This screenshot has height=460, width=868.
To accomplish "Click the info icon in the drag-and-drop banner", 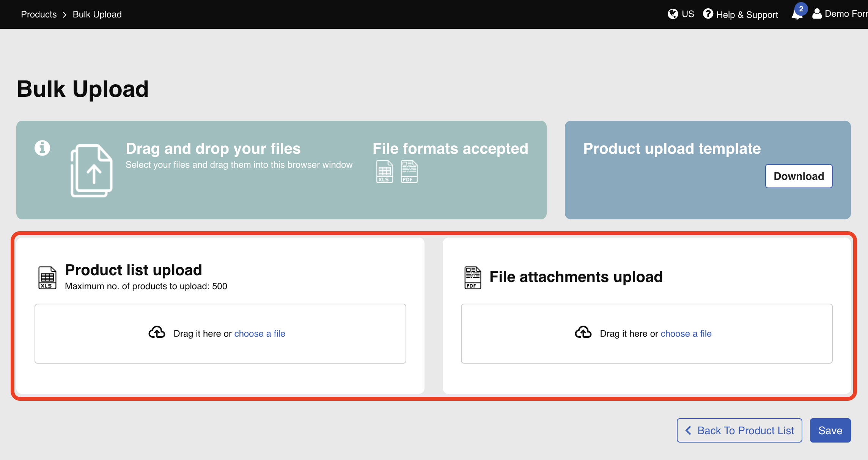I will point(42,148).
